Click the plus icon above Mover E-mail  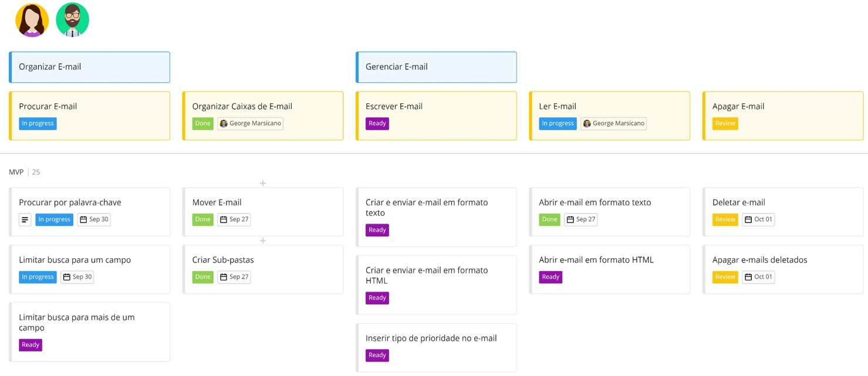point(263,184)
